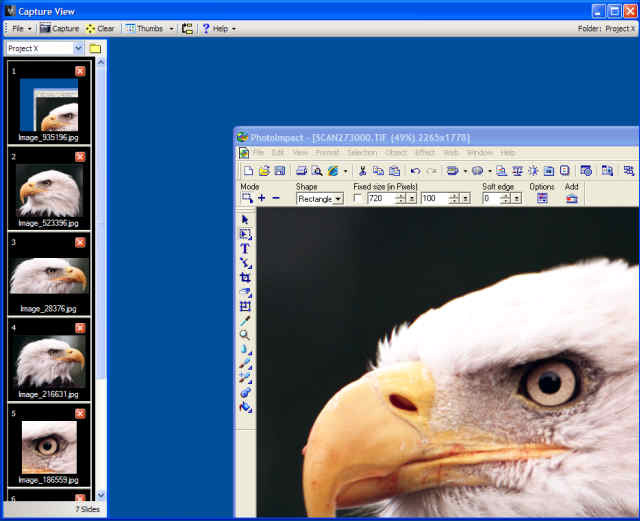The height and width of the screenshot is (521, 640).
Task: Click the thumbnail list scroll-up arrow
Action: [101, 62]
